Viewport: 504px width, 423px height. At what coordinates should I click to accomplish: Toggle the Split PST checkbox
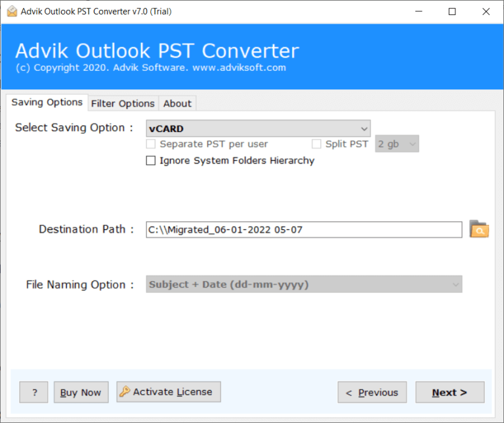coord(317,144)
